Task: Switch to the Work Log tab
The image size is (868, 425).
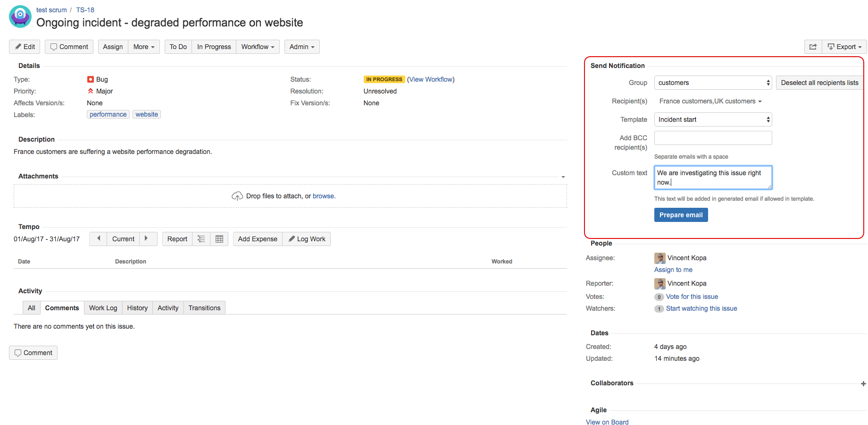Action: tap(103, 308)
